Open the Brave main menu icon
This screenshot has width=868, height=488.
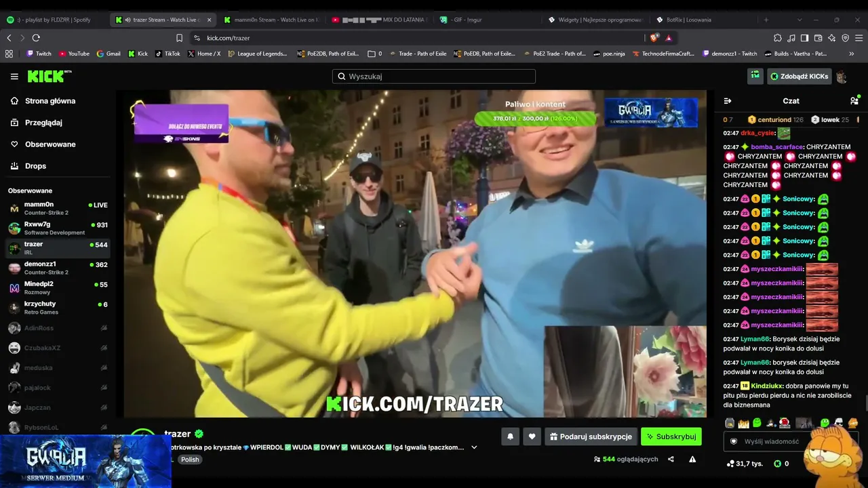tap(859, 38)
